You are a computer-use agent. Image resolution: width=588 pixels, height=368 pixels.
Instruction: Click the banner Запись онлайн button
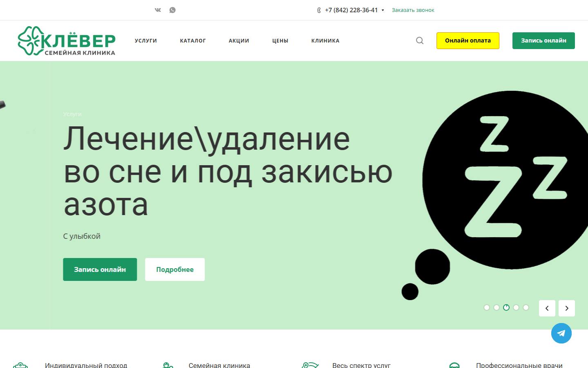(x=100, y=269)
